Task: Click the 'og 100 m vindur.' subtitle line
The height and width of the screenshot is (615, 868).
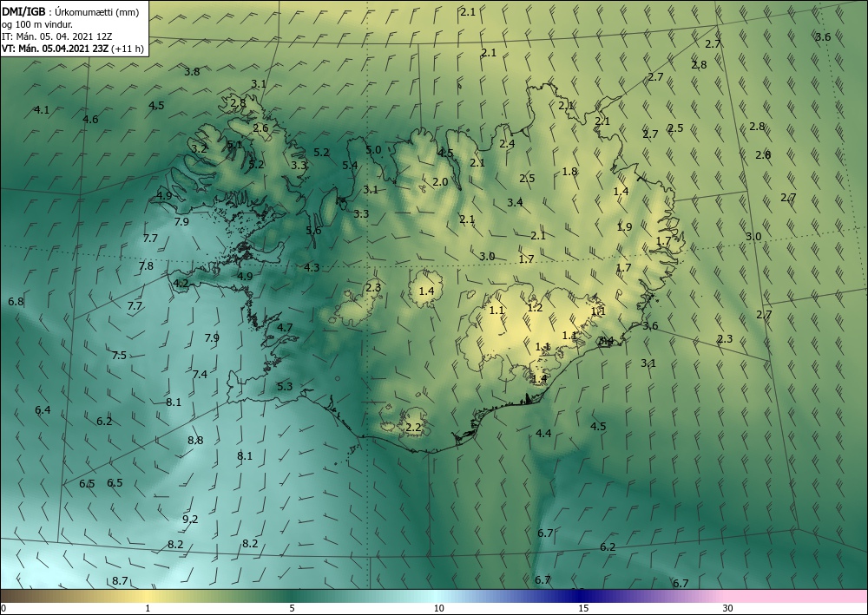Action: click(x=37, y=24)
